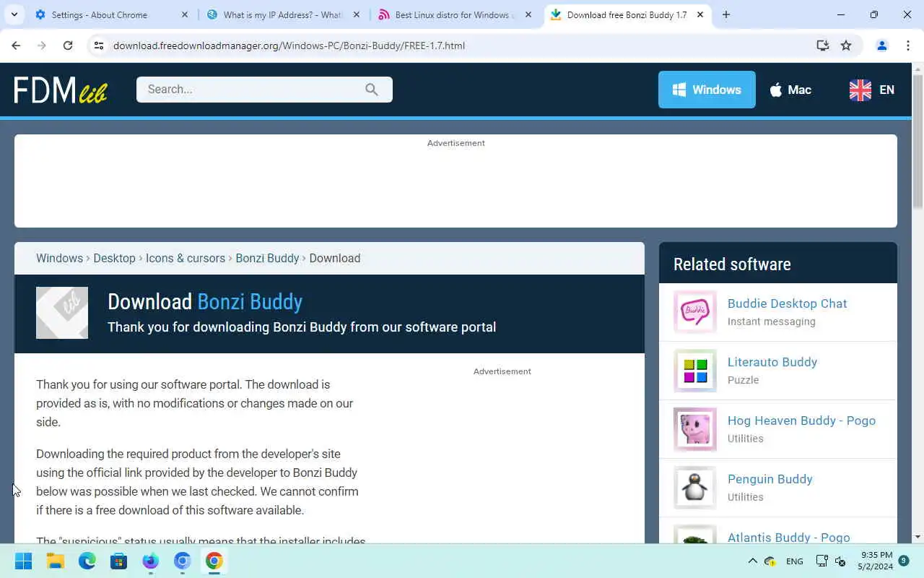Open Chromium browser from taskbar
Image resolution: width=924 pixels, height=578 pixels.
tap(182, 561)
